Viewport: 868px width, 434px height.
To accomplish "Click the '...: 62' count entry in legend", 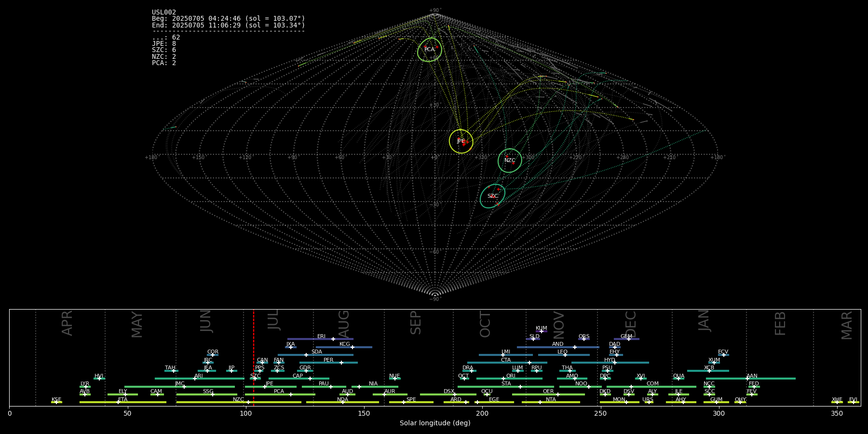I will [166, 38].
